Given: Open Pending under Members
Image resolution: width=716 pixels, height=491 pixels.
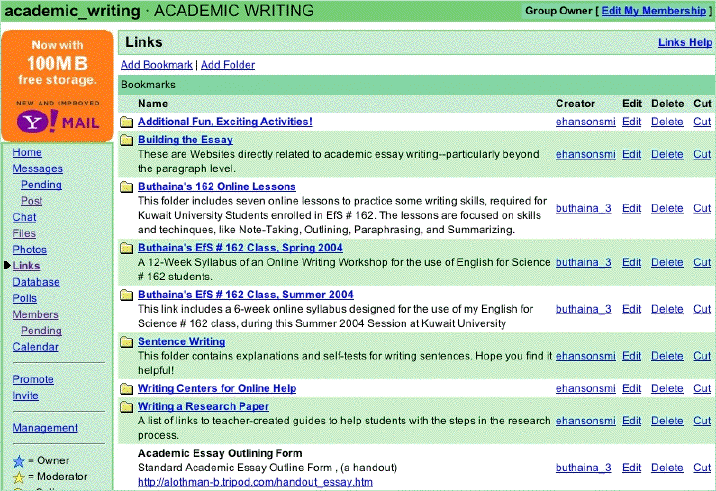Looking at the screenshot, I should click(41, 331).
